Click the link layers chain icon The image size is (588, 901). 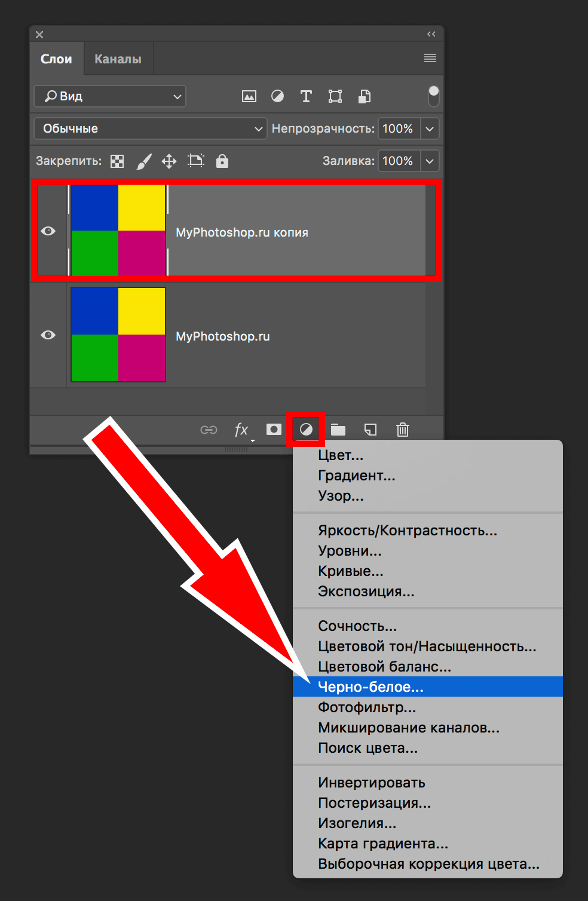209,430
